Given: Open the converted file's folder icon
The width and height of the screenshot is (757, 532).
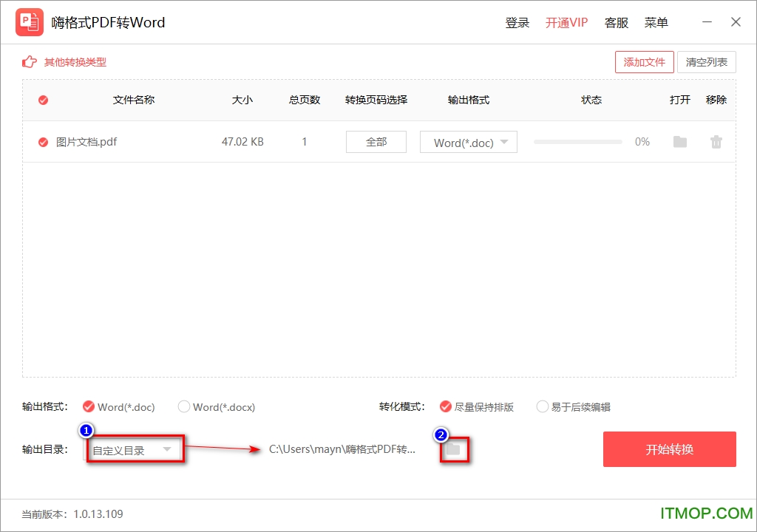Looking at the screenshot, I should coord(679,142).
